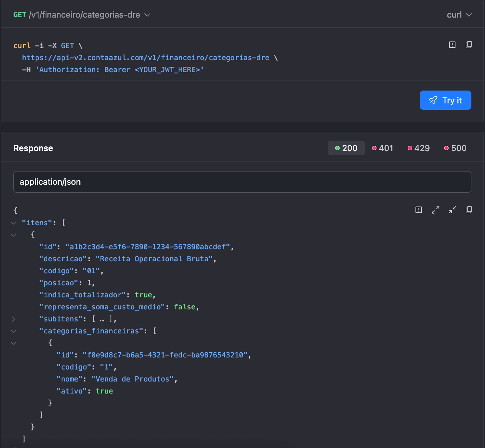Show the 429 response example

[x=419, y=148]
